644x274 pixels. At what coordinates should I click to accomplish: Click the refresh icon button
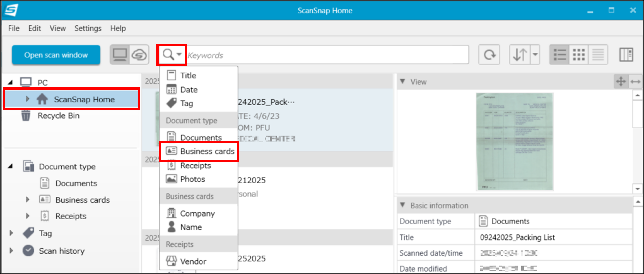coord(489,55)
